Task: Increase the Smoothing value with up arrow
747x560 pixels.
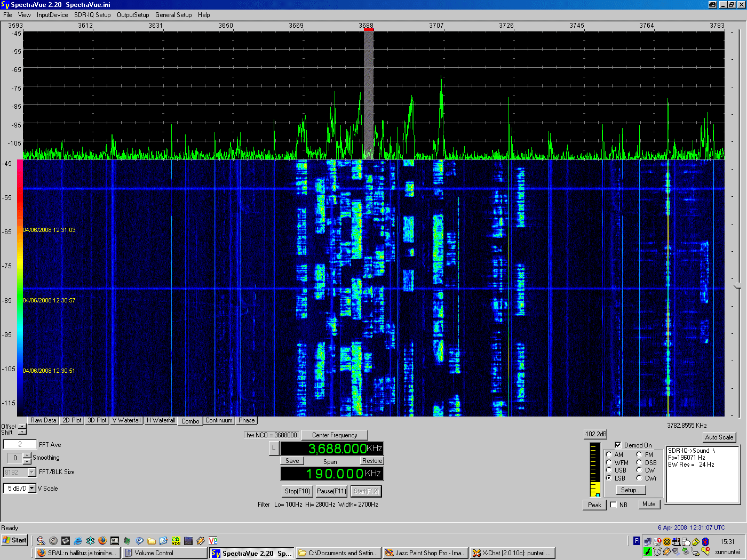Action: click(x=27, y=455)
